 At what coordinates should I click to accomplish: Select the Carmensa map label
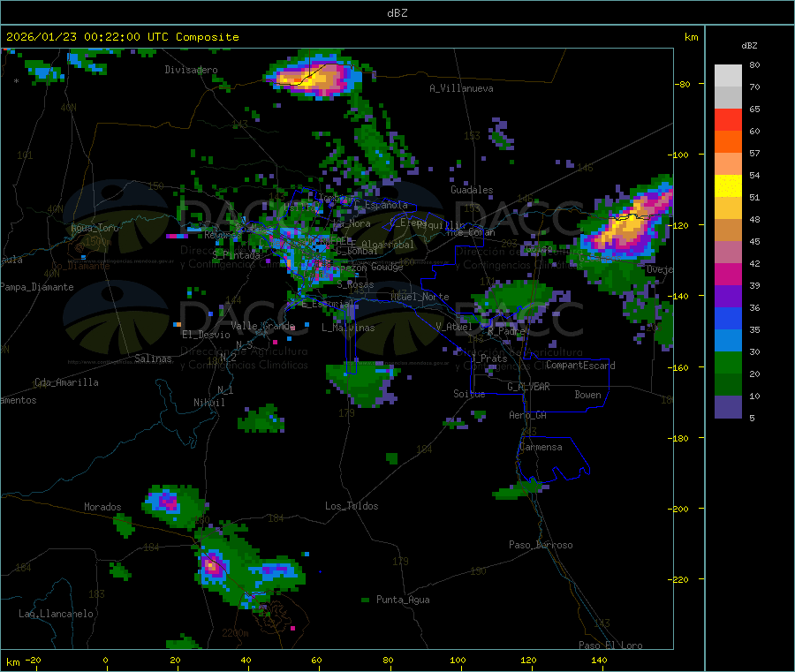click(540, 447)
